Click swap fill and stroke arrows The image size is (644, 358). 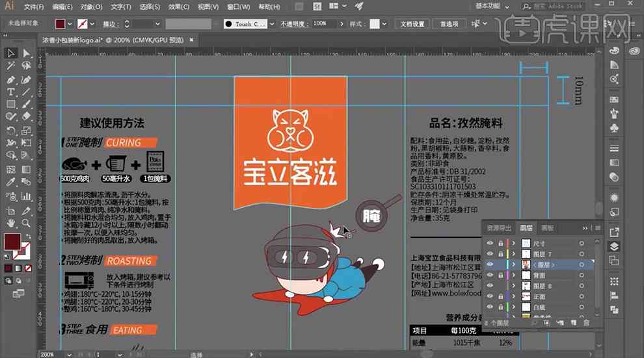point(28,237)
